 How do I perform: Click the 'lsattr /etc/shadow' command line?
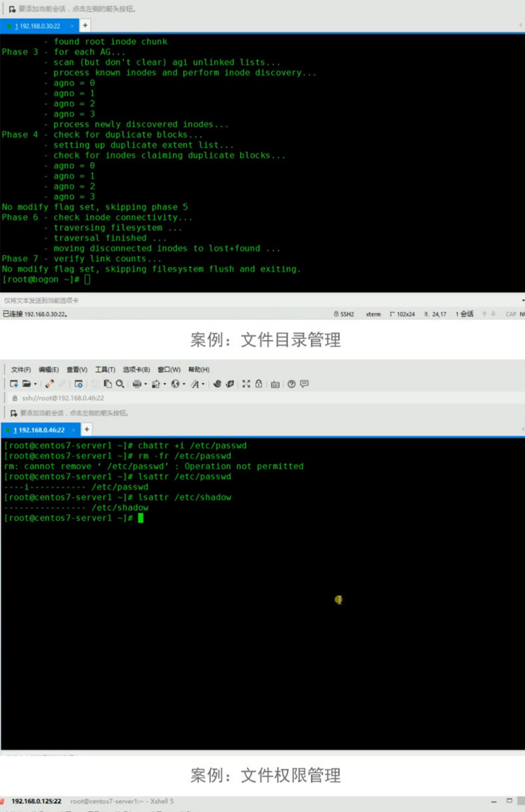coord(118,497)
